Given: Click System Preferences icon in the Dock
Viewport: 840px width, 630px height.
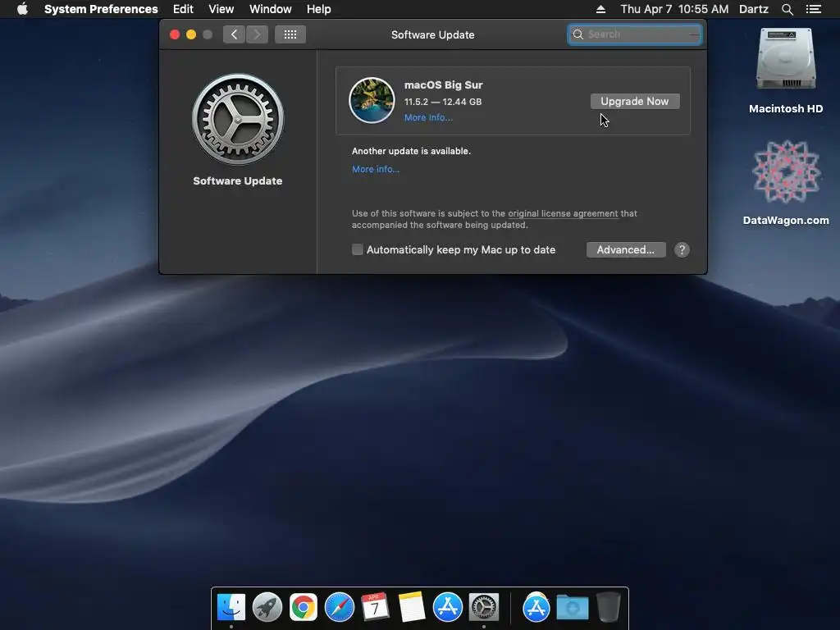Looking at the screenshot, I should coord(484,607).
